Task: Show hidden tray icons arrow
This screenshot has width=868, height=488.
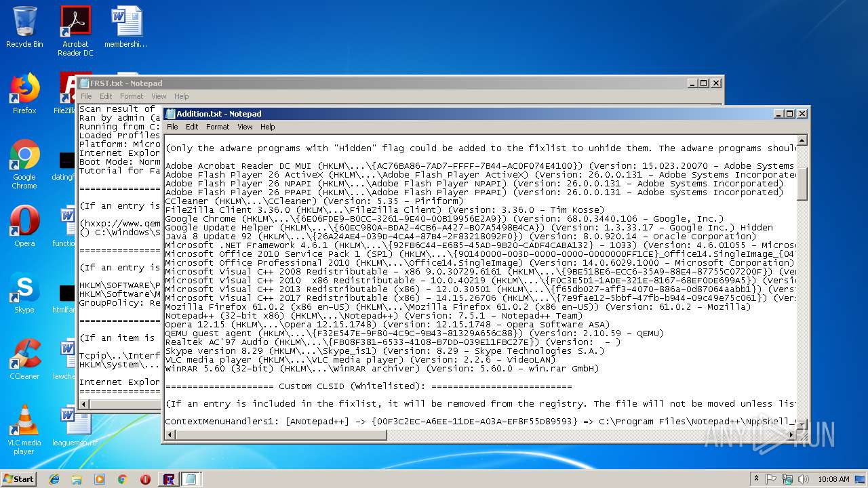Action: [756, 479]
